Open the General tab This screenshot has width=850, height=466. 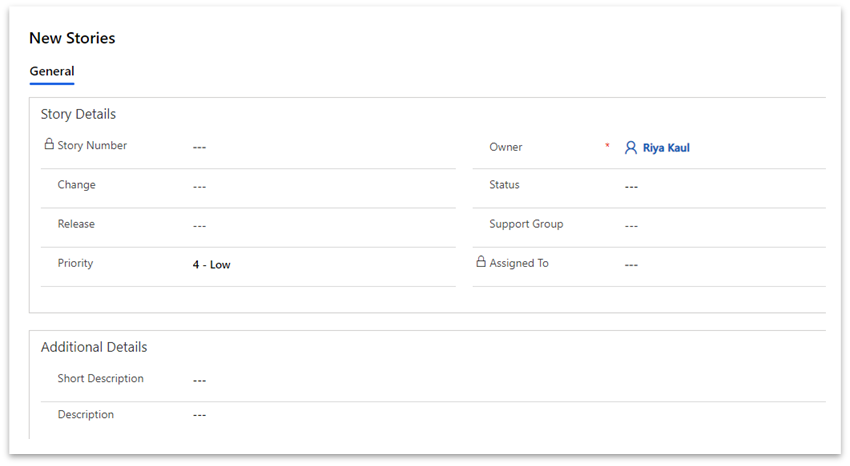tap(52, 72)
